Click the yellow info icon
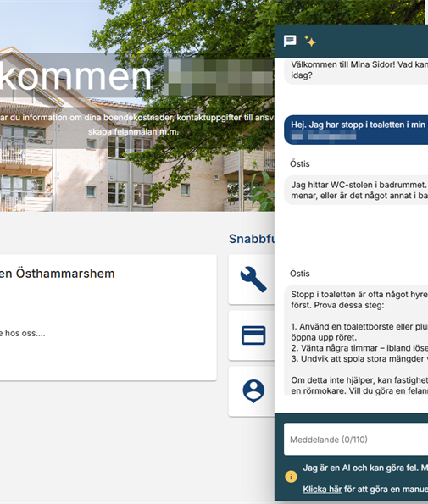Screen dimensions: 428x504 (x=291, y=476)
